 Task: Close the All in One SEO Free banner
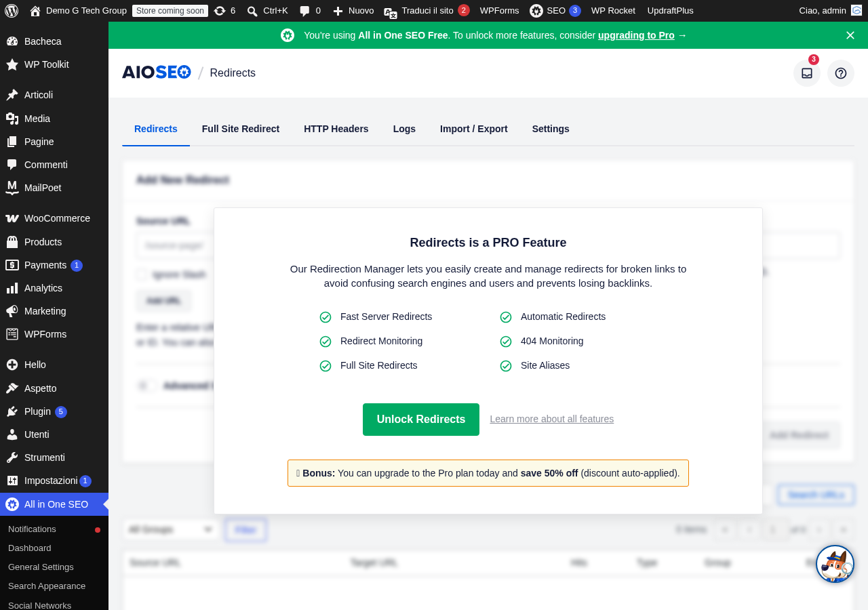click(850, 35)
